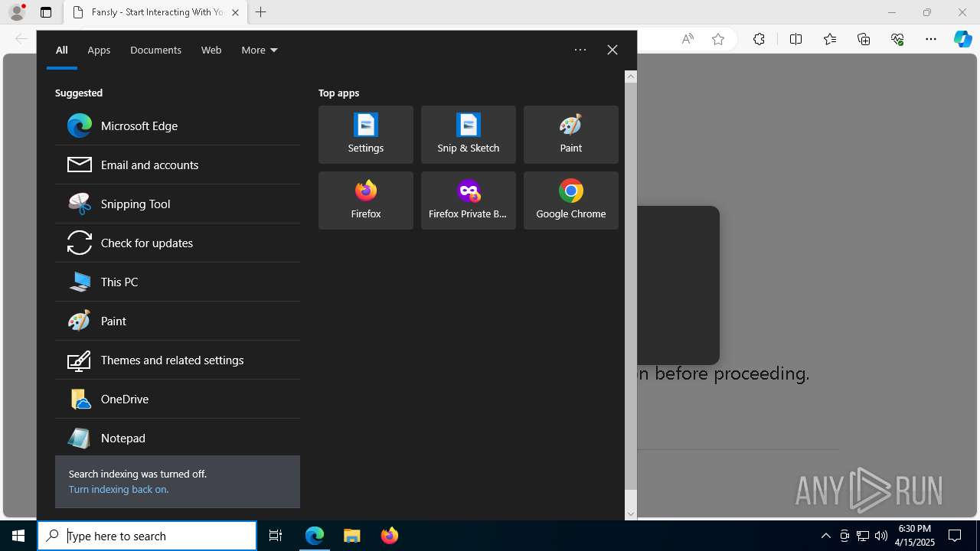Open the volume control in tray
This screenshot has width=980, height=551.
coord(880,536)
